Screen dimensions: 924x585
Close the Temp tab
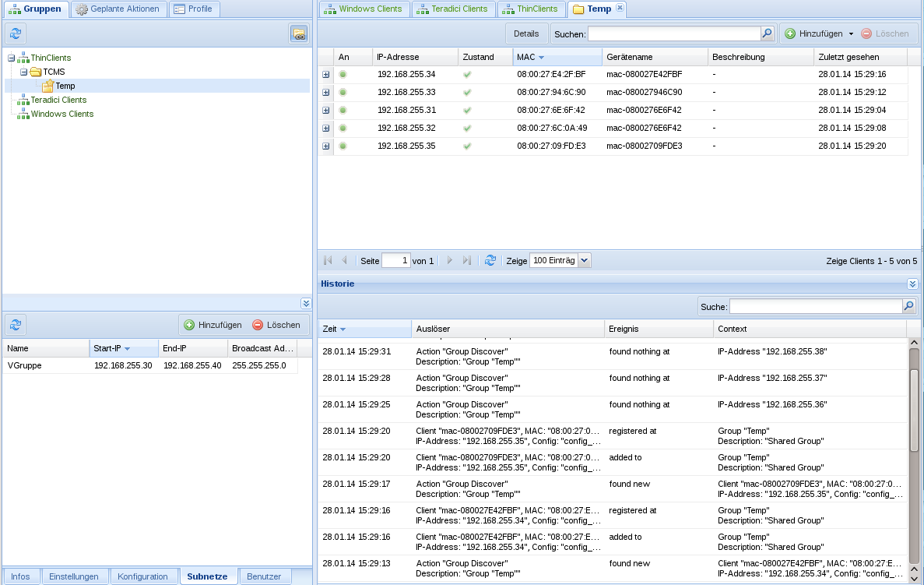pos(620,8)
